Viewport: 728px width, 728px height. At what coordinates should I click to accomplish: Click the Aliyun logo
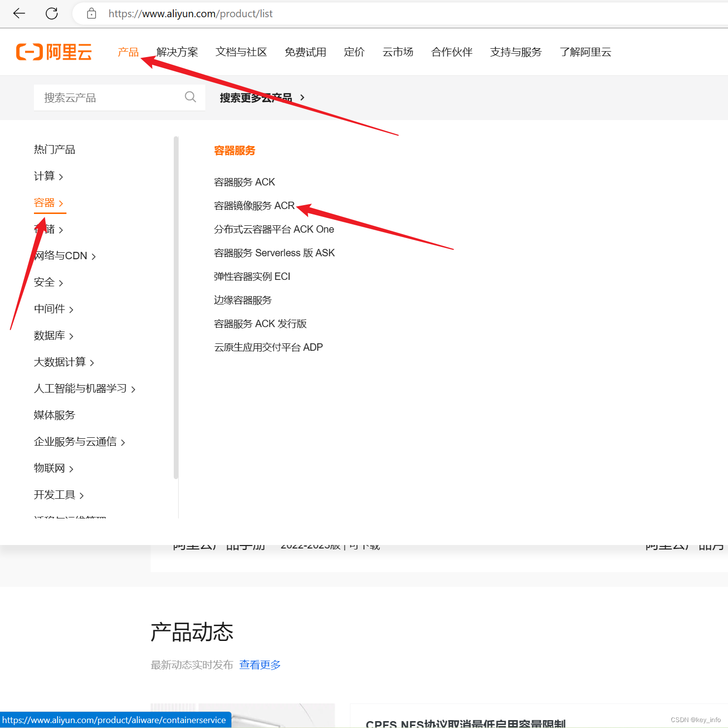54,52
